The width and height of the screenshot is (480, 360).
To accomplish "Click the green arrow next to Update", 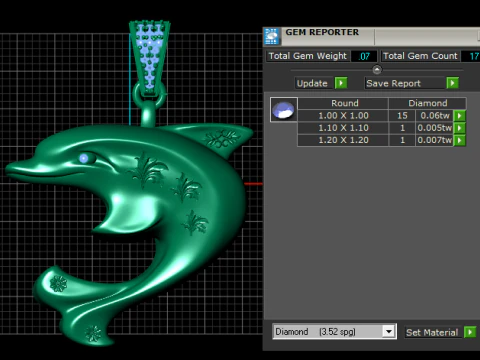I will [341, 83].
